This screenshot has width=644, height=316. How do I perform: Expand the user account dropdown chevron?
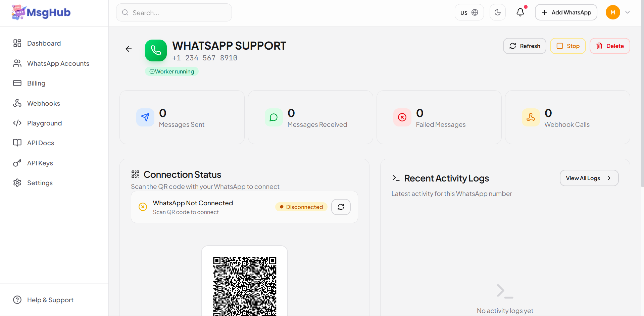click(628, 12)
